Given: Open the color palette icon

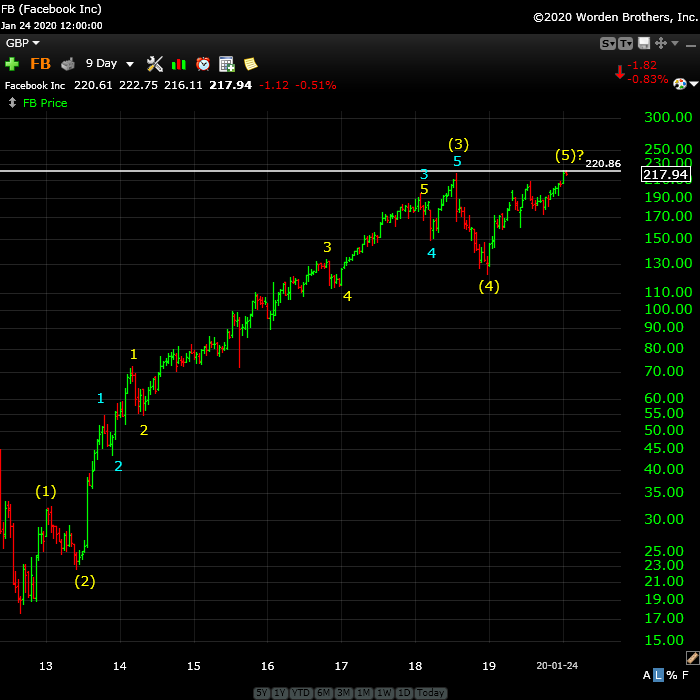Looking at the screenshot, I should (x=679, y=83).
